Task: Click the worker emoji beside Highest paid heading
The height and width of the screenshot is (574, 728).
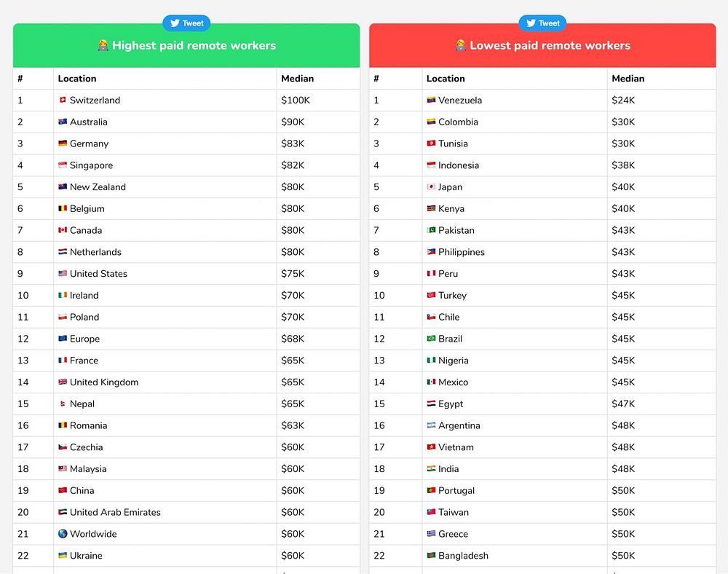Action: [x=103, y=45]
